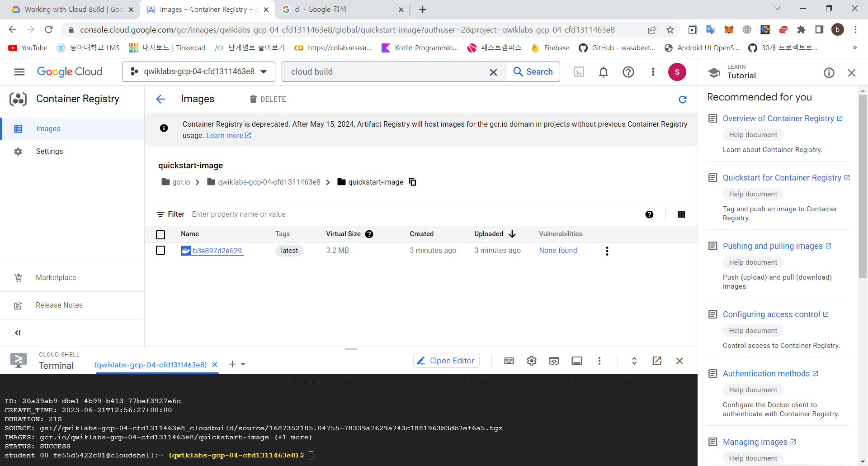This screenshot has height=466, width=868.
Task: Reload the browser page
Action: click(49, 30)
